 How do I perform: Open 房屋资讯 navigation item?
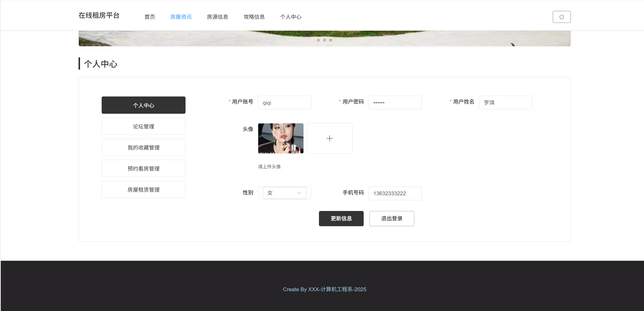(181, 17)
